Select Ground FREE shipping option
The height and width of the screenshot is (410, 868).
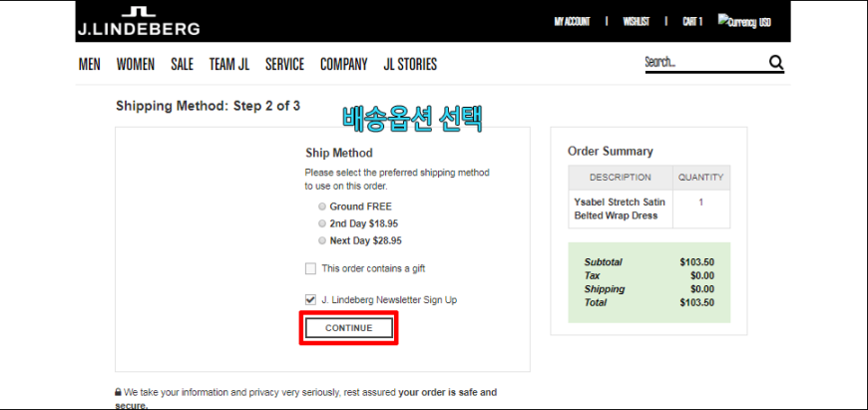click(322, 206)
